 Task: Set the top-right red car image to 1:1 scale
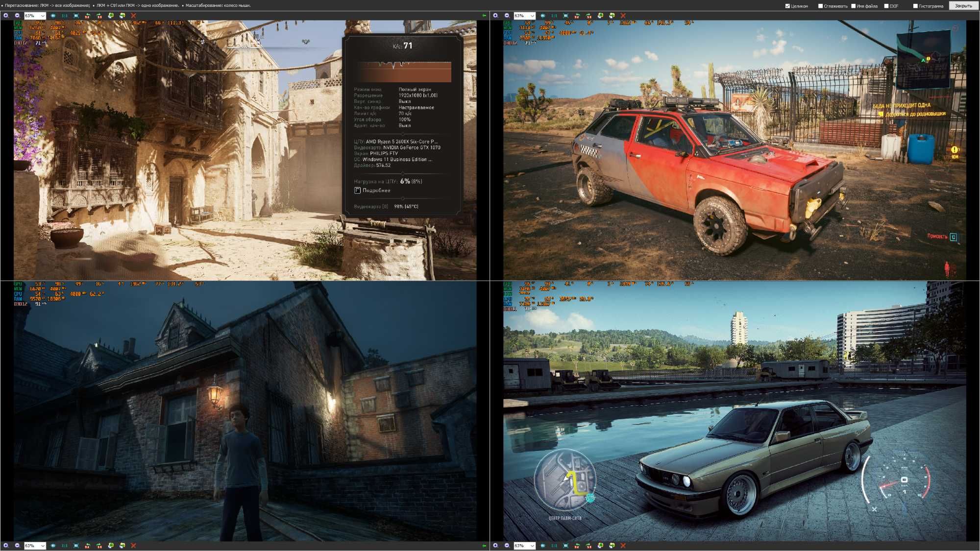coord(554,16)
